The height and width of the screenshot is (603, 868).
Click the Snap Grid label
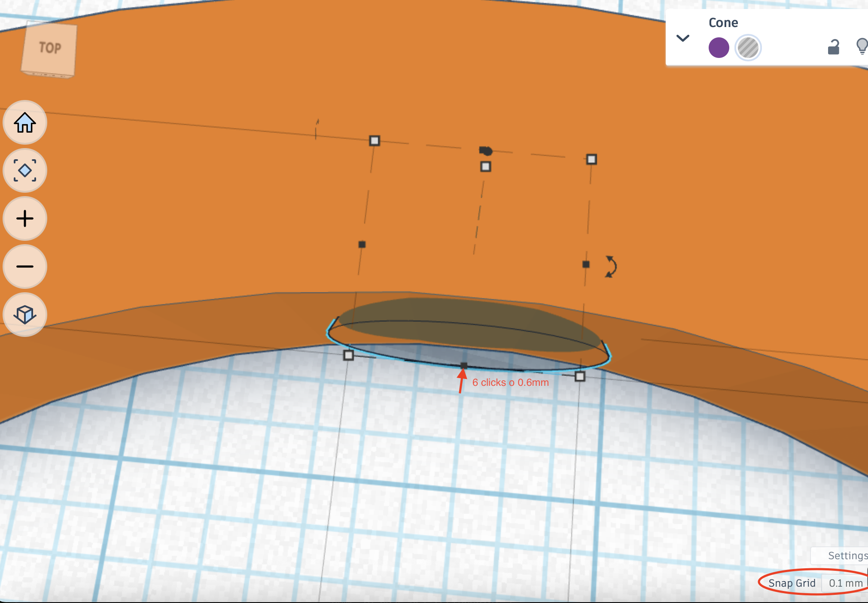pos(792,583)
